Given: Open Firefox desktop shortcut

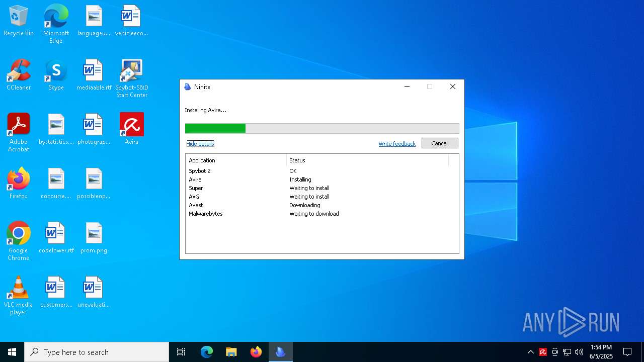Looking at the screenshot, I should point(19,184).
